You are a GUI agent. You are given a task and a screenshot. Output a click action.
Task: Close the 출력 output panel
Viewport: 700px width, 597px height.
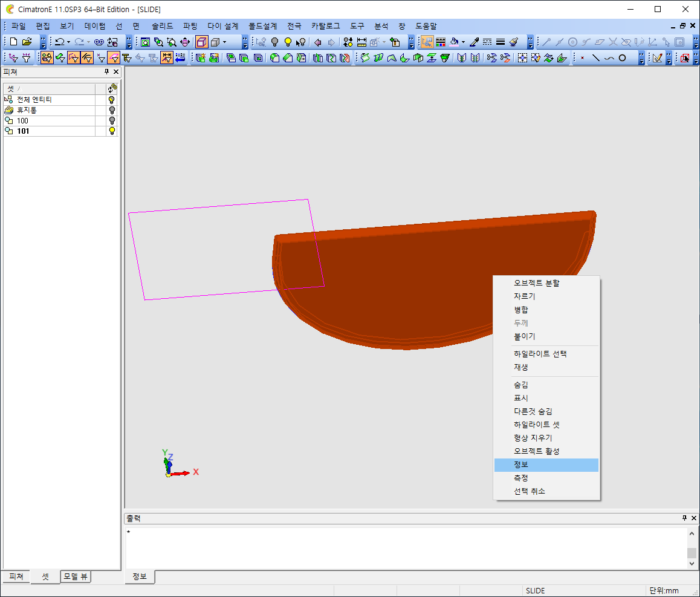(x=694, y=518)
